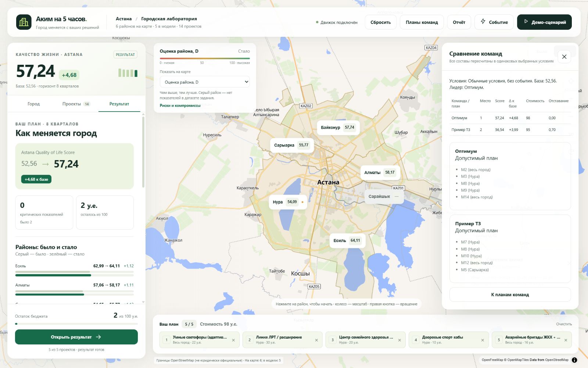Remove Умные светофоры project from plan

click(x=233, y=340)
